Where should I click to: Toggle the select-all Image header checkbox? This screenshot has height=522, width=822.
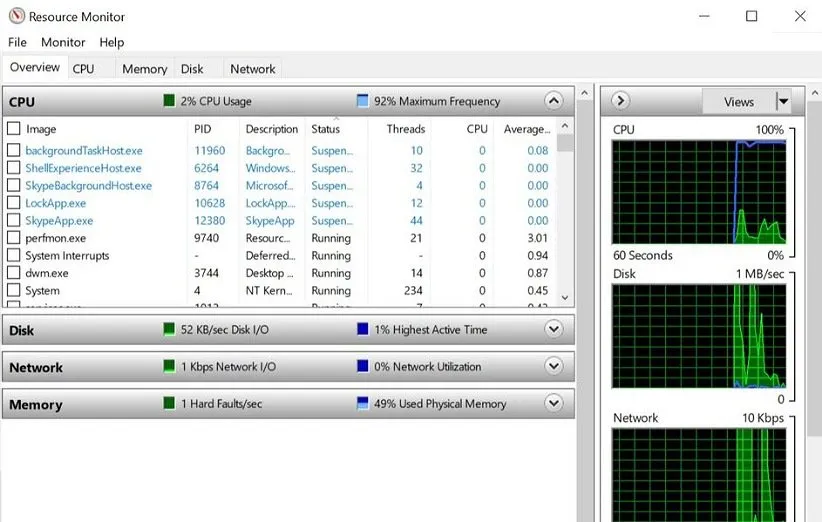pyautogui.click(x=14, y=129)
